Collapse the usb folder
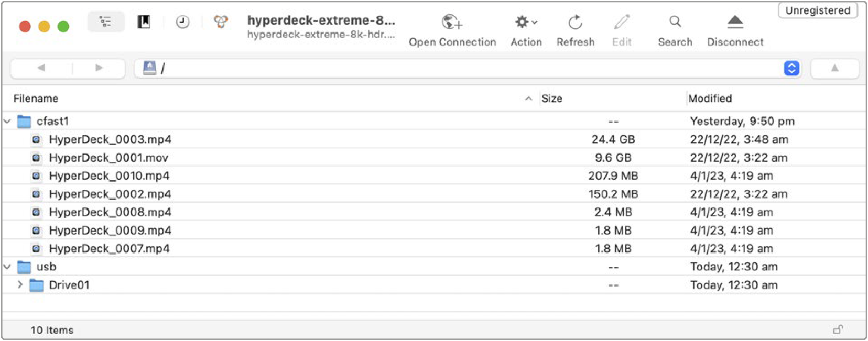 [x=7, y=267]
